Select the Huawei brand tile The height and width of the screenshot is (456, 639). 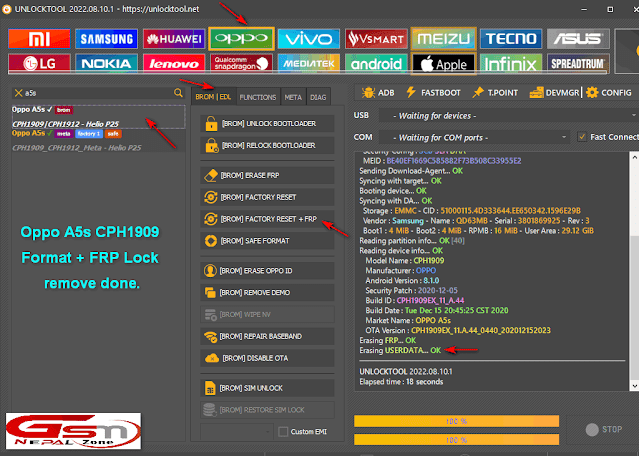174,39
